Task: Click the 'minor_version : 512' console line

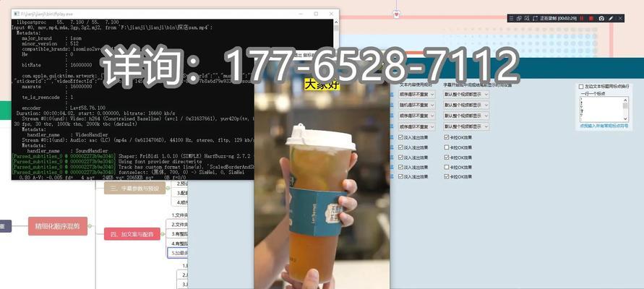Action: [50, 43]
